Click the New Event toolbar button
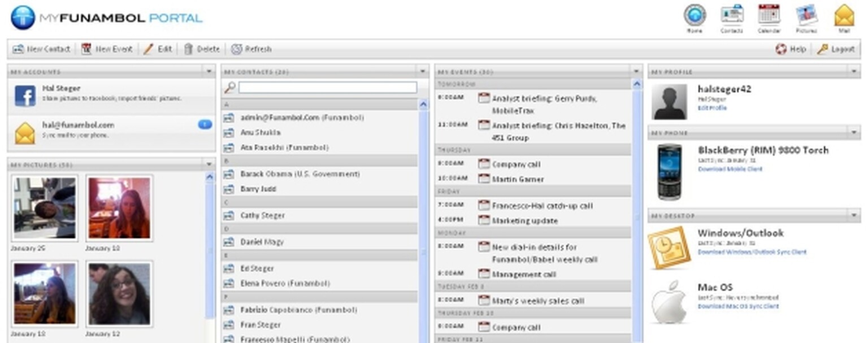868x343 pixels. 107,49
